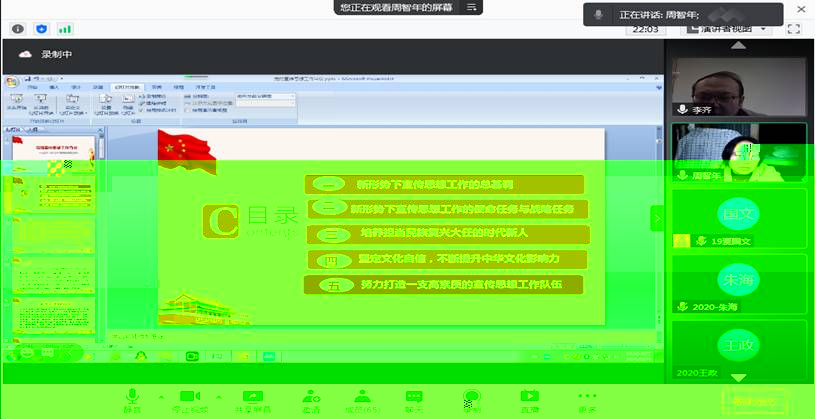Stop camera using 停止视频 button
This screenshot has width=815, height=419.
point(190,401)
